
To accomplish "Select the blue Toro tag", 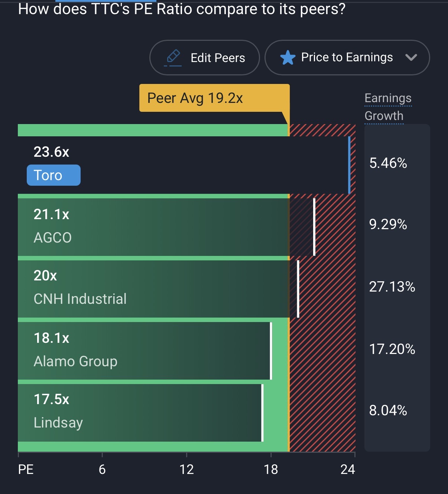I will pos(53,175).
